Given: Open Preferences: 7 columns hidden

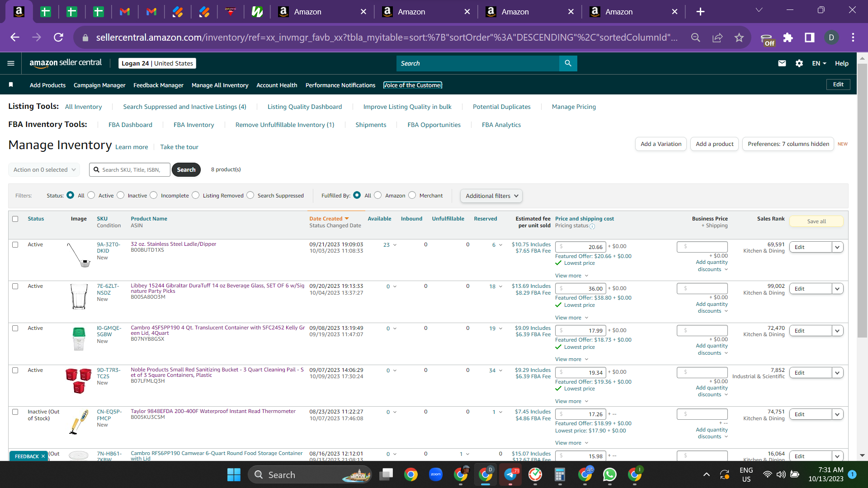Looking at the screenshot, I should (x=788, y=144).
